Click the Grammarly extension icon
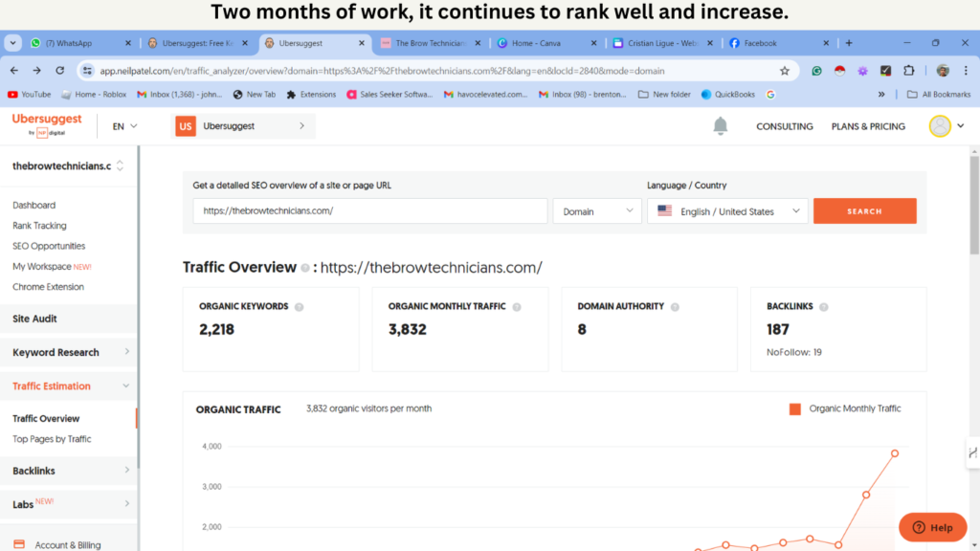 click(816, 71)
